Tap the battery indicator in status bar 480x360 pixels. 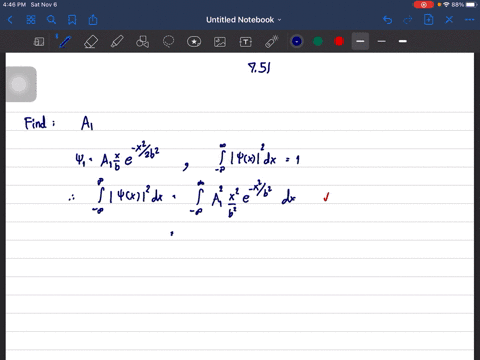coord(471,5)
